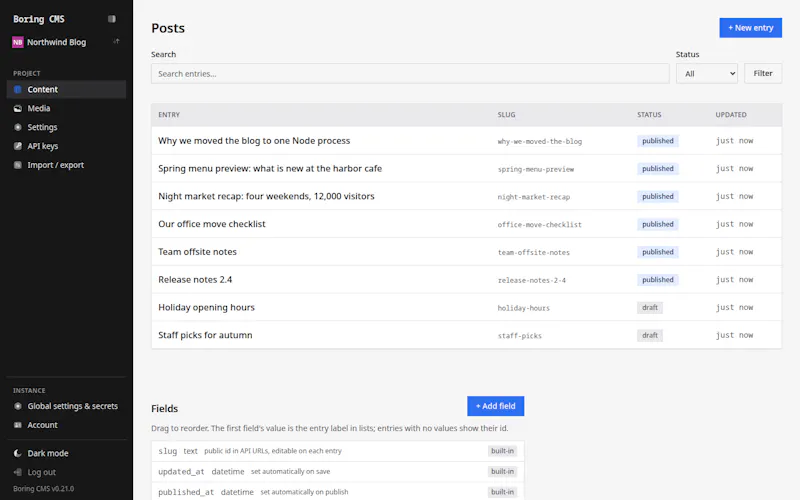Click the Dark mode moon icon

pos(18,453)
